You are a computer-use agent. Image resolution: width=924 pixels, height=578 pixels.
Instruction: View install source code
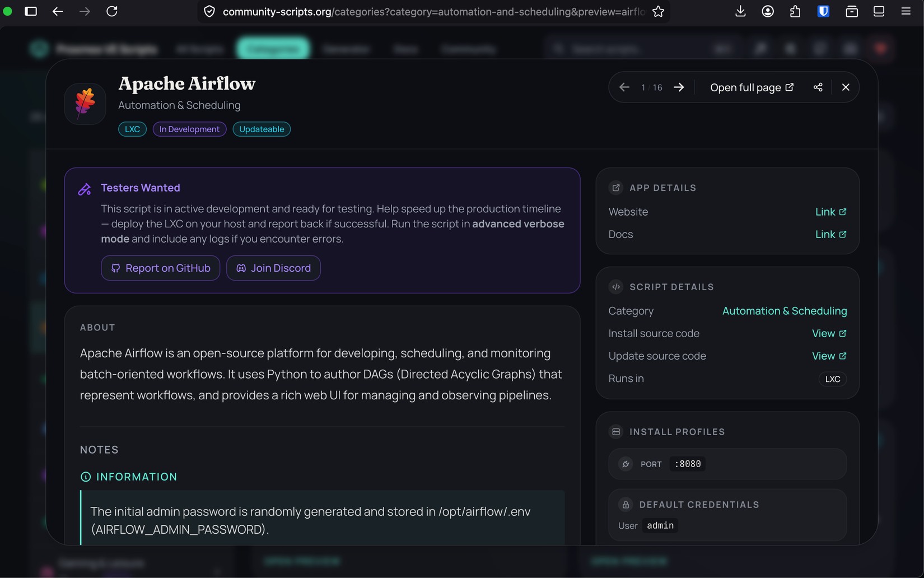coord(829,333)
